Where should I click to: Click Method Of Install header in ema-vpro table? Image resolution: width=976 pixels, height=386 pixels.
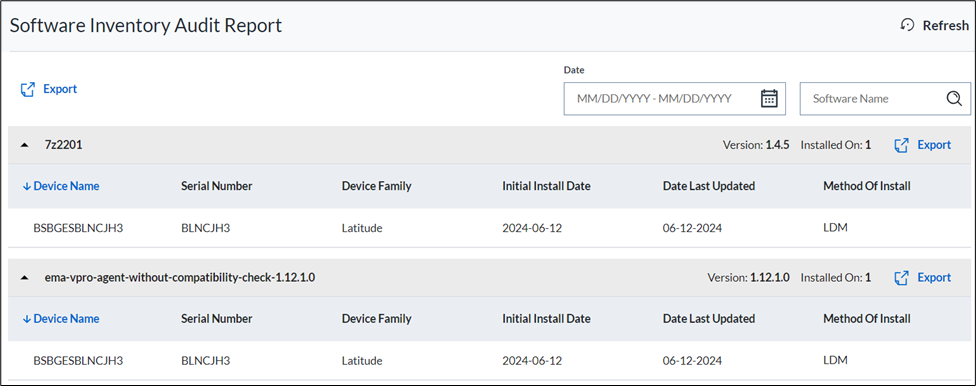867,319
